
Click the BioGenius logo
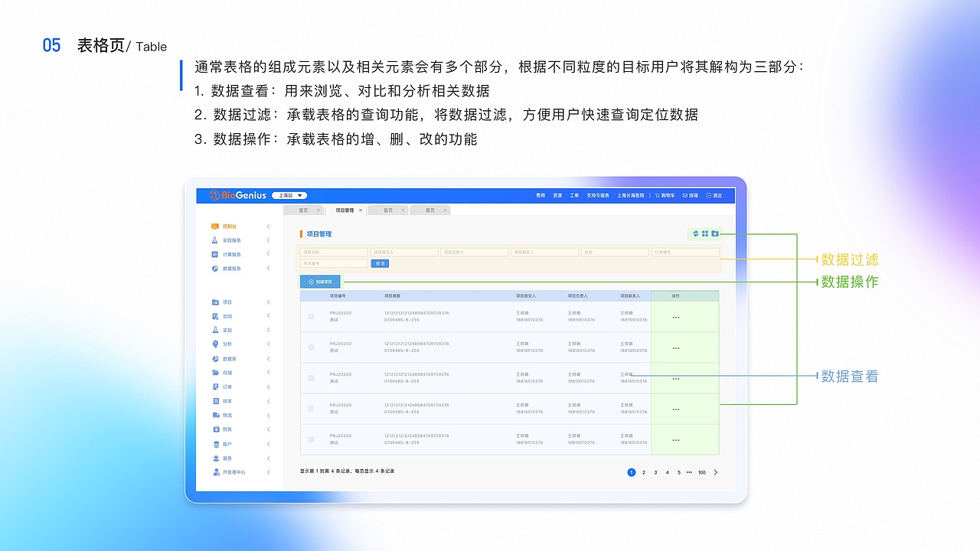(238, 196)
